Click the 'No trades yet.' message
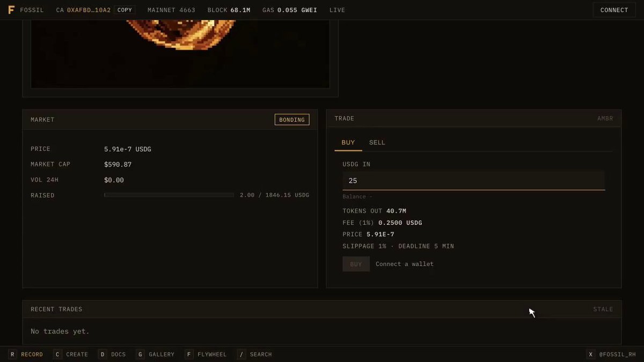This screenshot has width=644, height=362. click(60, 331)
